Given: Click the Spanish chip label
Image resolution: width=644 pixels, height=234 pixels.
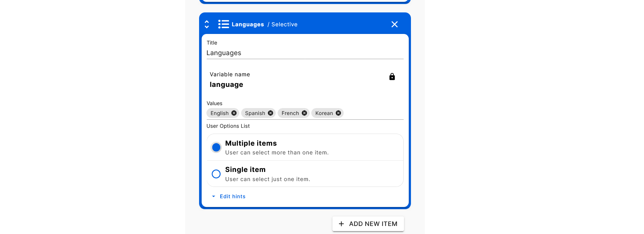Looking at the screenshot, I should [x=255, y=113].
